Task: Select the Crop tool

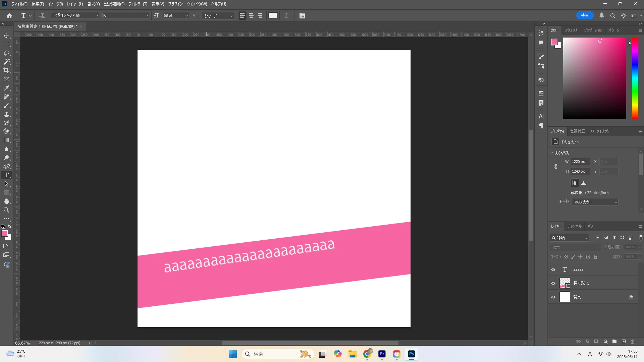Action: (x=6, y=70)
